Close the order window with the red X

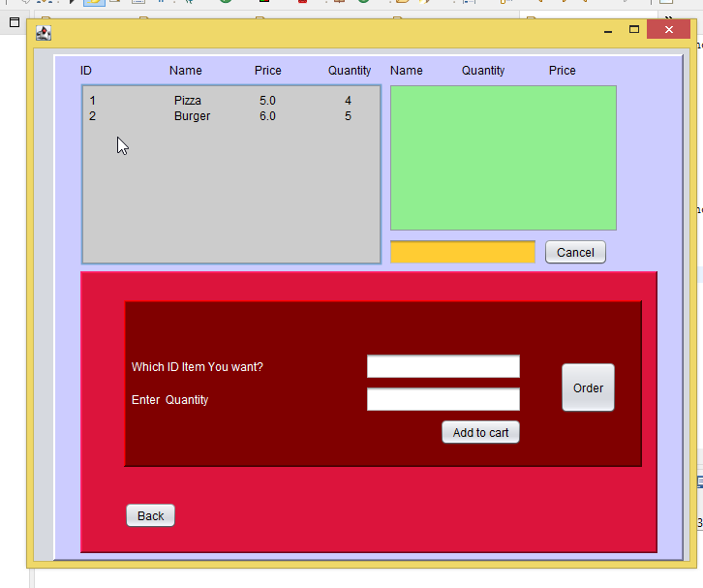point(667,30)
